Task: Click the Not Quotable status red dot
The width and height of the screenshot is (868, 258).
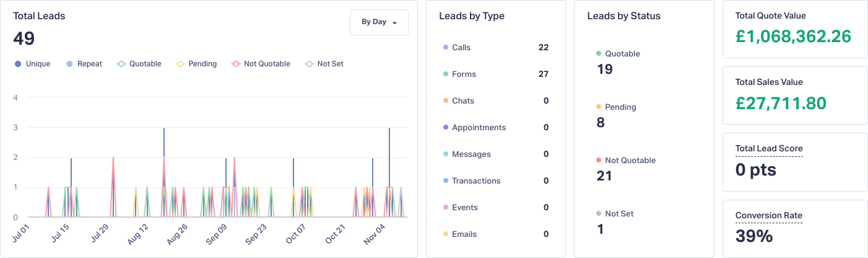Action: tap(598, 161)
